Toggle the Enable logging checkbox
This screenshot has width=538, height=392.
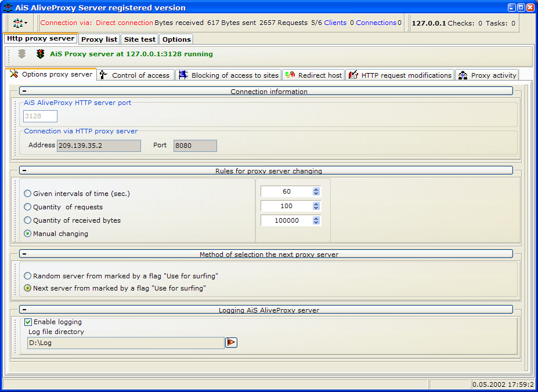coord(28,322)
